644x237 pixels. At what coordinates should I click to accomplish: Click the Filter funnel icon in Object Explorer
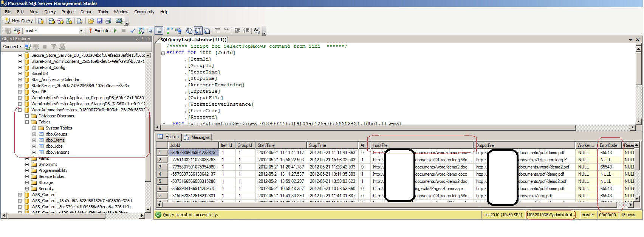click(54, 47)
